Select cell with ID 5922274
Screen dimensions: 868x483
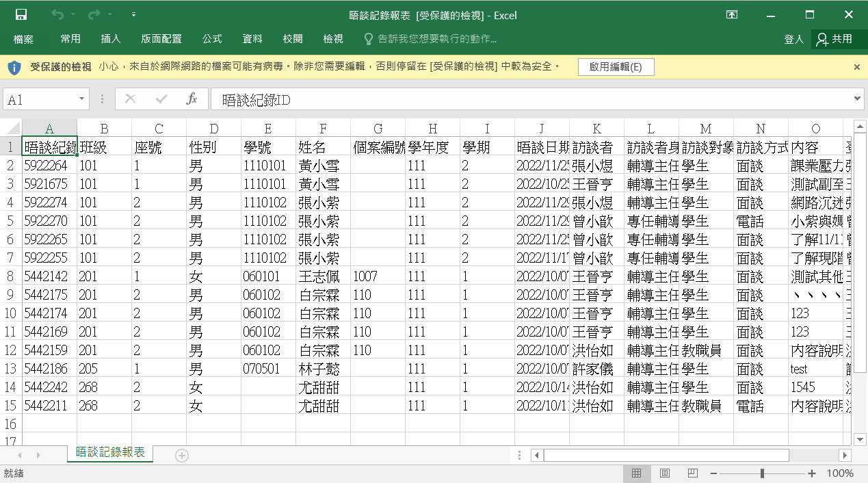click(x=49, y=203)
